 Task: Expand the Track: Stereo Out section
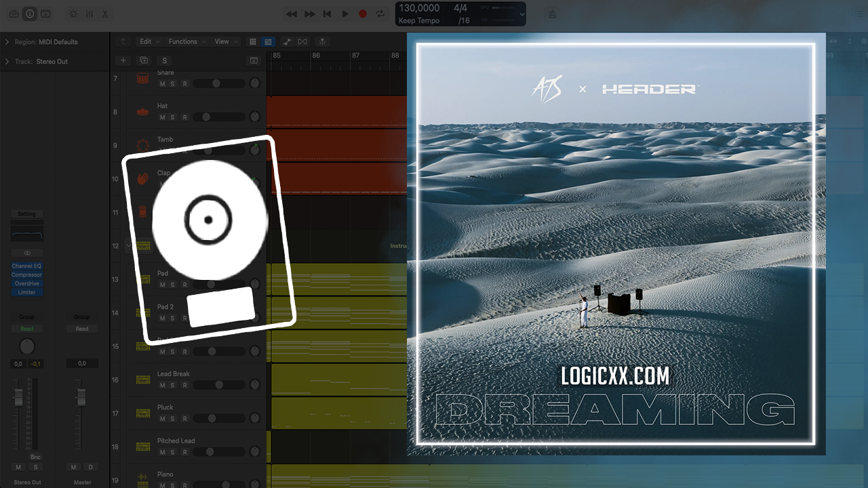click(x=7, y=62)
